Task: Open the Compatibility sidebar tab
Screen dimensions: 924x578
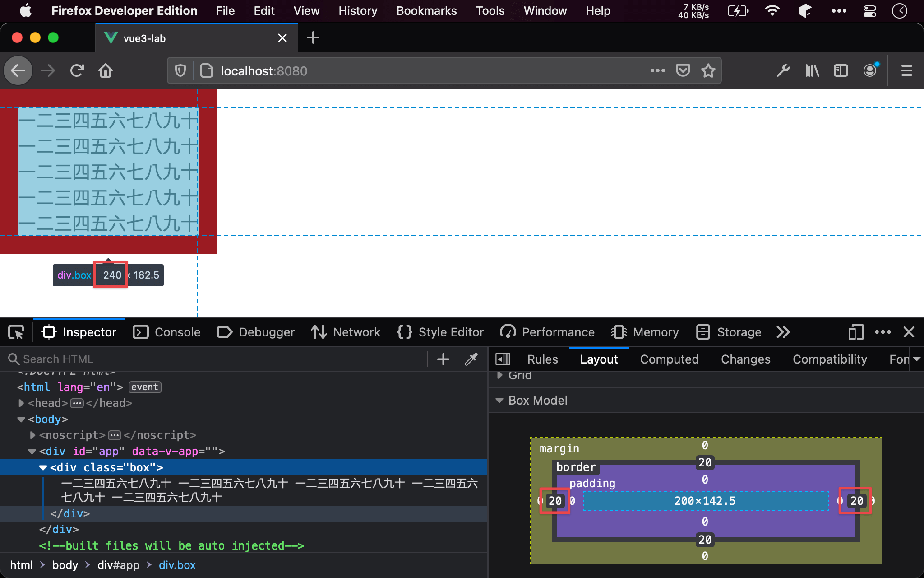Action: (830, 359)
